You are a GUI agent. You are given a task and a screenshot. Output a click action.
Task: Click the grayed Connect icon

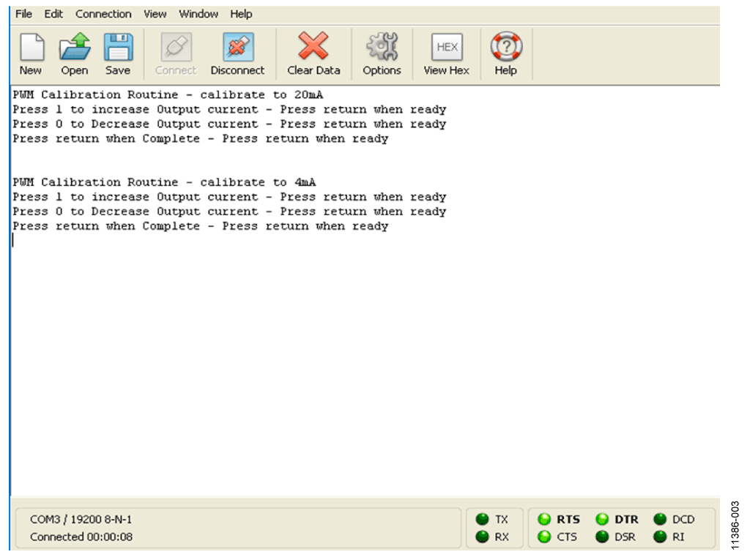pyautogui.click(x=177, y=47)
